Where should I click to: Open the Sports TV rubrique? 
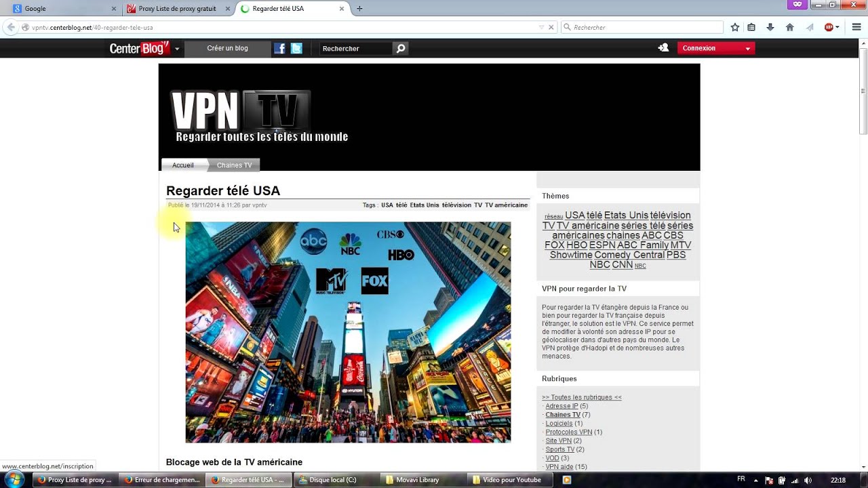(560, 449)
